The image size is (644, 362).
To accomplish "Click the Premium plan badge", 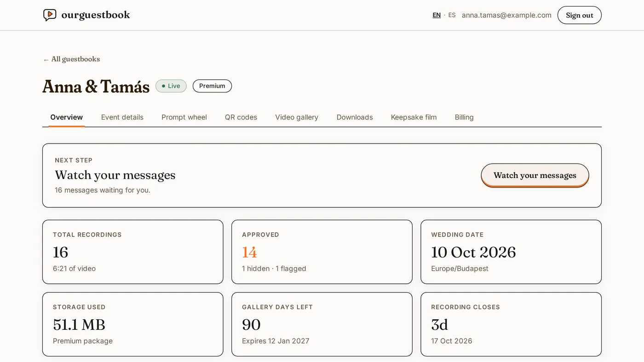I will pos(212,86).
